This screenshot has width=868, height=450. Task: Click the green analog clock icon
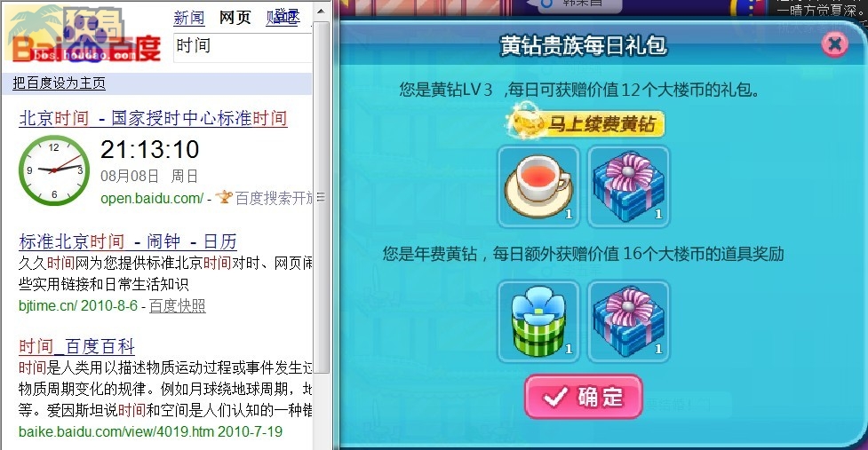coord(53,170)
